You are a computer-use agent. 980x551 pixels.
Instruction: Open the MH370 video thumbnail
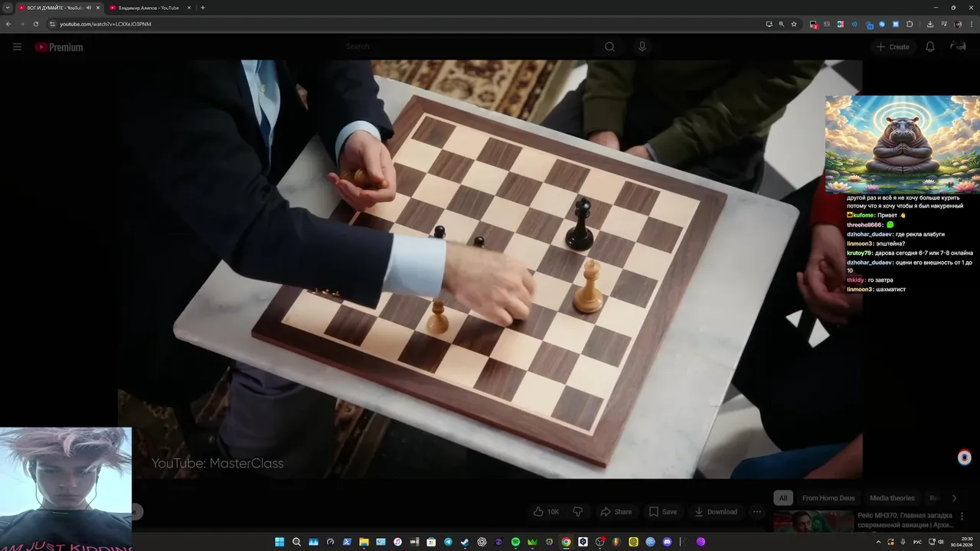[x=813, y=522]
